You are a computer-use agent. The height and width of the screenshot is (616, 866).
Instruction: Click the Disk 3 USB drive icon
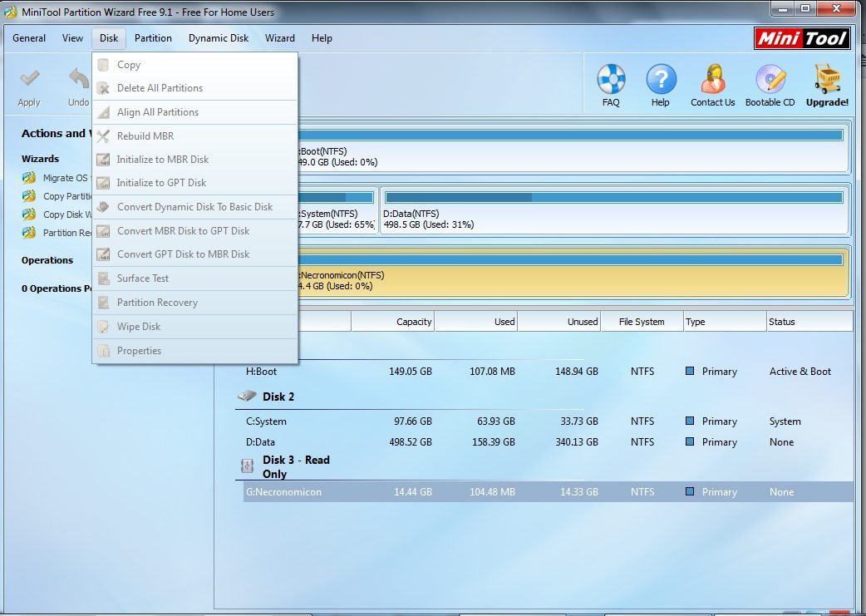pyautogui.click(x=247, y=466)
